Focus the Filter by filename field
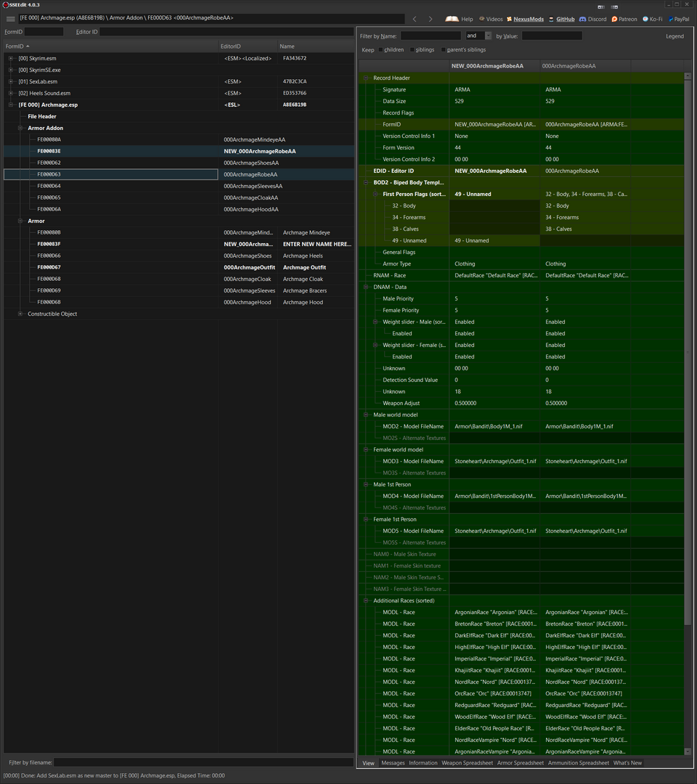The image size is (697, 784). tap(203, 762)
